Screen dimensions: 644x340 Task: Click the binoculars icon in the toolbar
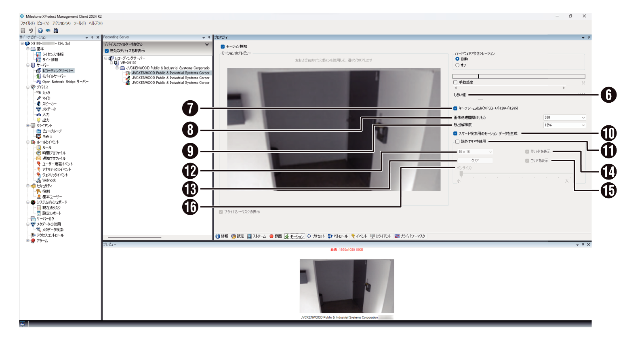pos(56,31)
